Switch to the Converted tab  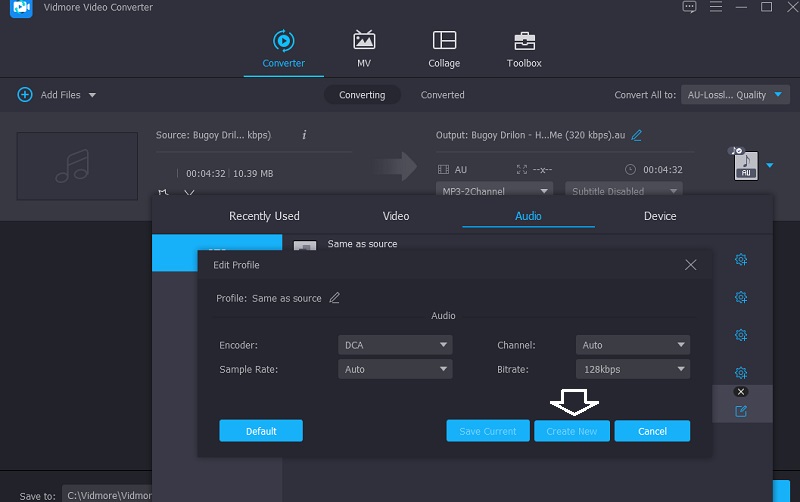pos(442,95)
